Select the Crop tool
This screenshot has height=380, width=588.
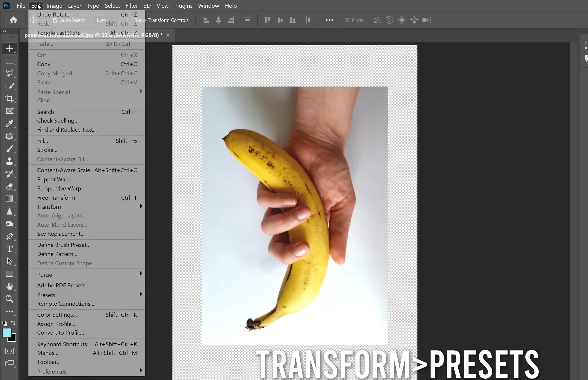coord(9,99)
